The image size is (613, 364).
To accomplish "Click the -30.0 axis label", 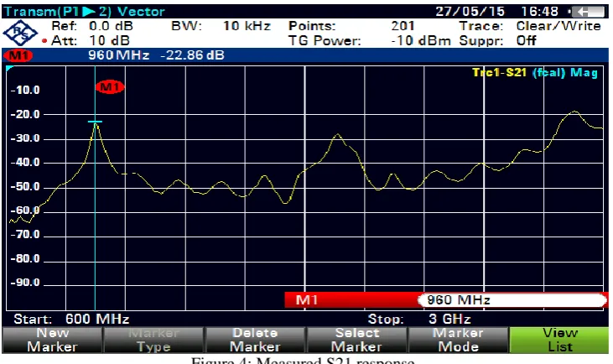I will pyautogui.click(x=25, y=138).
